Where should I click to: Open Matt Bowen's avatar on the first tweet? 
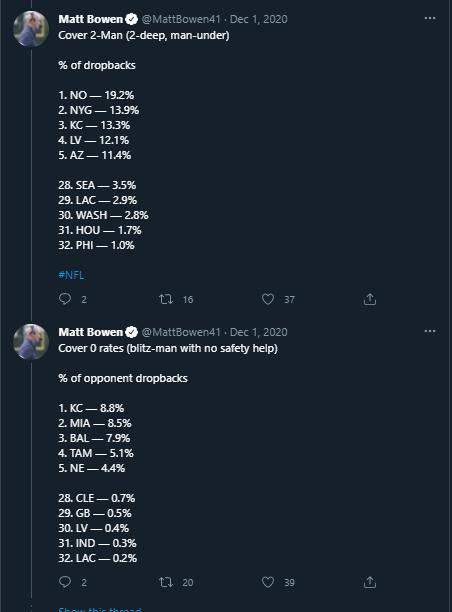pos(31,29)
